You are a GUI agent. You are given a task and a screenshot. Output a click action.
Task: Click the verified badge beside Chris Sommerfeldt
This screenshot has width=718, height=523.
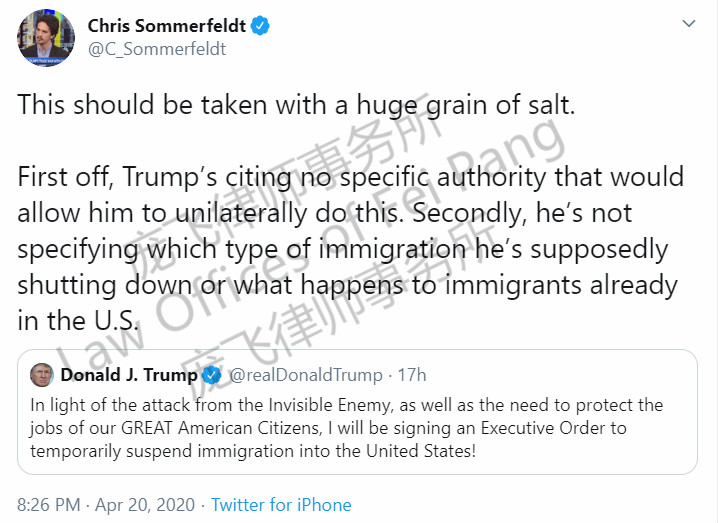point(260,26)
